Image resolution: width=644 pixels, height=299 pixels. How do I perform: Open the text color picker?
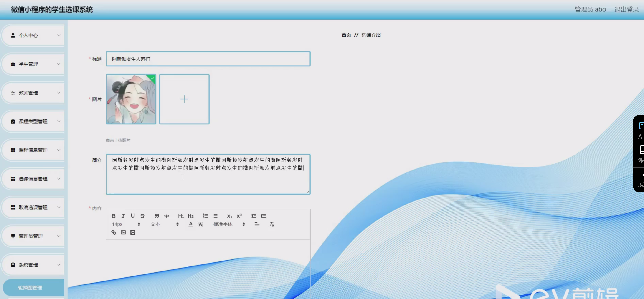click(191, 224)
